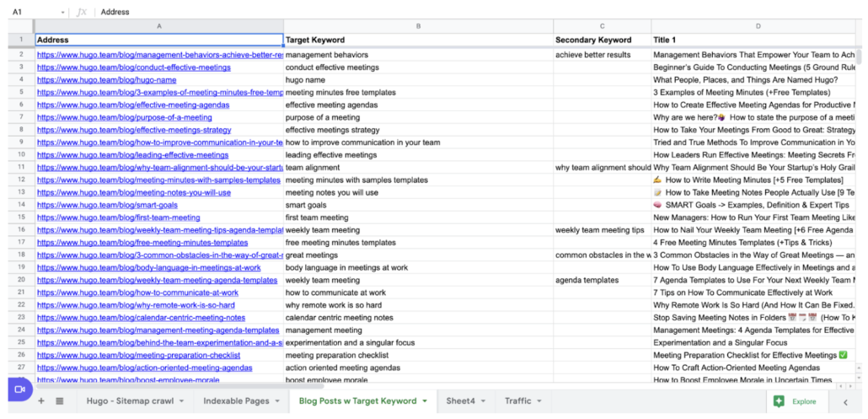Open Hugo - Sitemap crawl tab dropdown arrow

[183, 401]
